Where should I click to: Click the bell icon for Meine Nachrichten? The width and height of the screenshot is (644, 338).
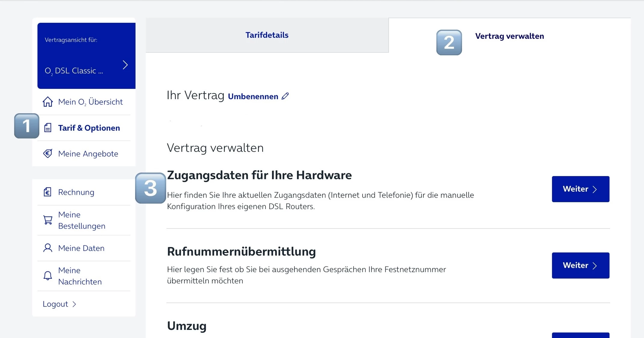[x=48, y=276]
